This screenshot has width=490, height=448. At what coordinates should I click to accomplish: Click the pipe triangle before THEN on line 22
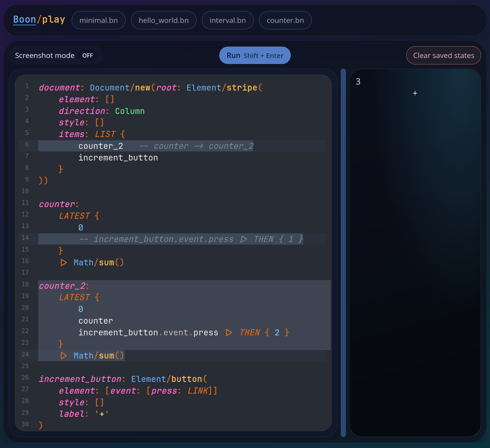coord(229,332)
